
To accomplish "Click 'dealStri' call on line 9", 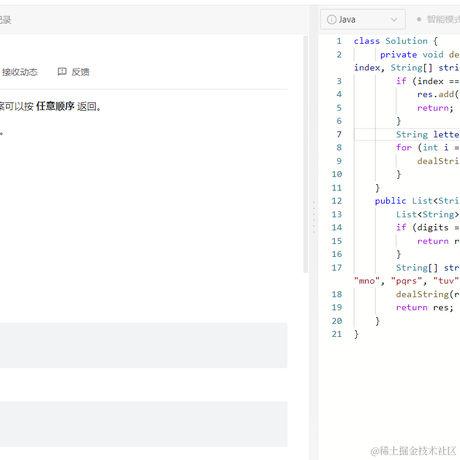I will coord(438,161).
